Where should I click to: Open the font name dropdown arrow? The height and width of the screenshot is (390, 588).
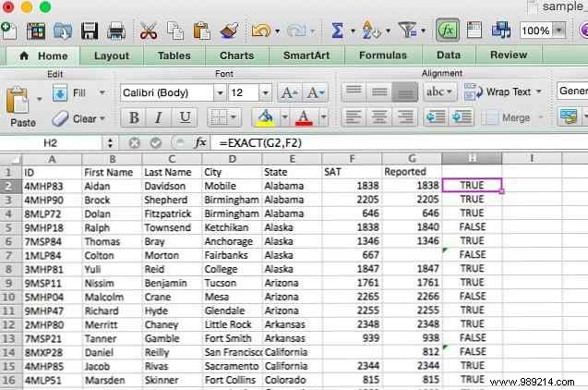pyautogui.click(x=220, y=92)
